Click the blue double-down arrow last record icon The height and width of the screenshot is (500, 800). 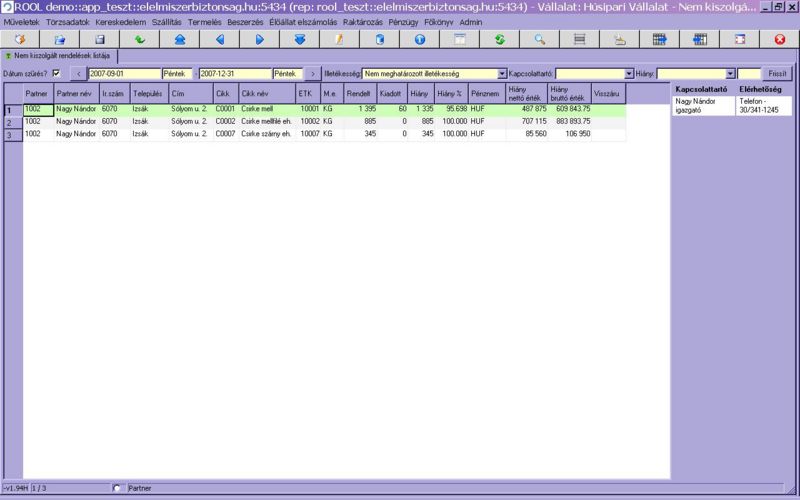point(300,39)
